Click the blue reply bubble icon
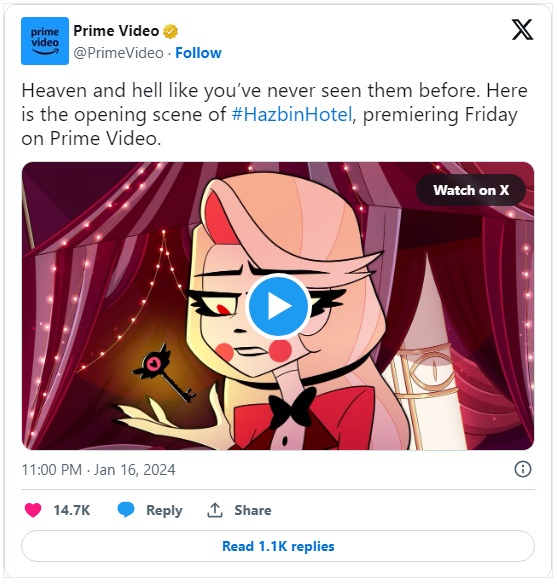Screen dimensions: 557x584 pos(126,510)
